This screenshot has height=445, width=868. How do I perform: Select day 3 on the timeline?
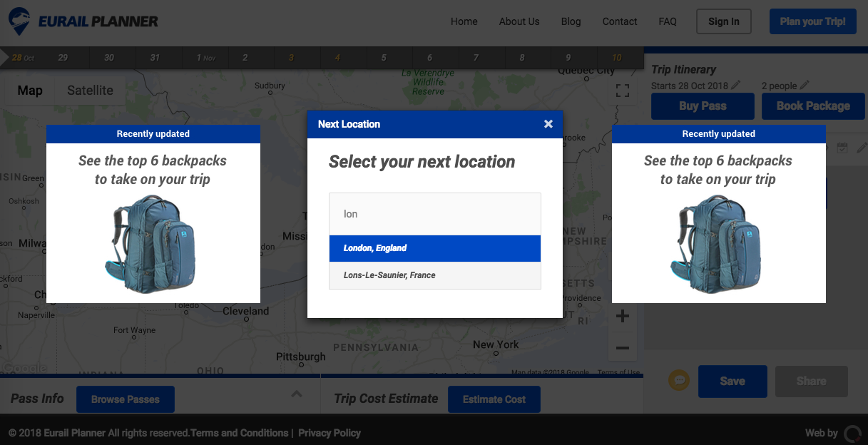291,58
